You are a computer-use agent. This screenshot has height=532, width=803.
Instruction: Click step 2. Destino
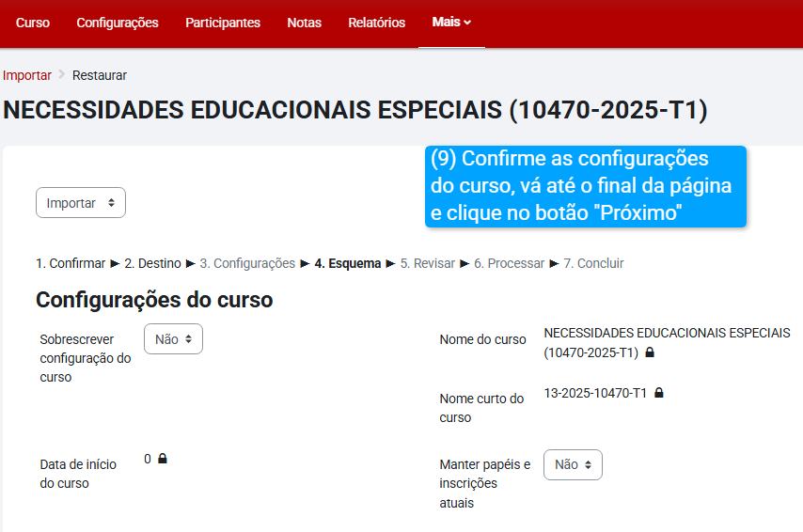tap(152, 263)
